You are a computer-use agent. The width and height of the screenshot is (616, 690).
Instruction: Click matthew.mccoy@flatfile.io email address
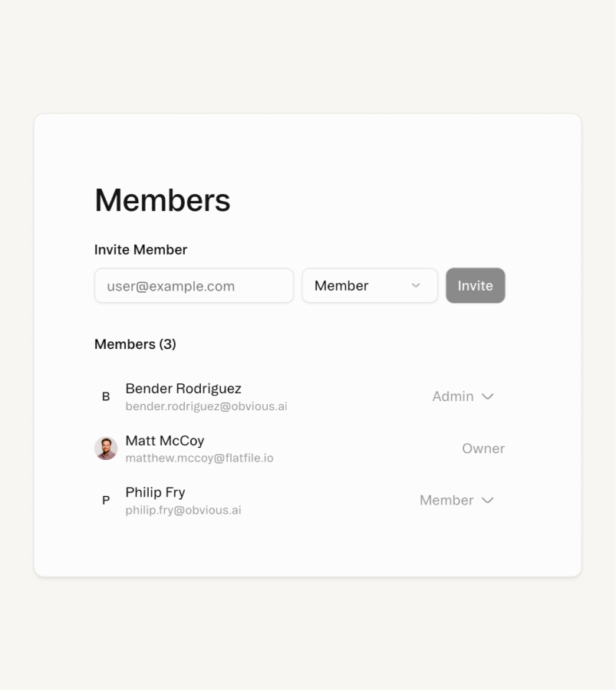pyautogui.click(x=199, y=458)
